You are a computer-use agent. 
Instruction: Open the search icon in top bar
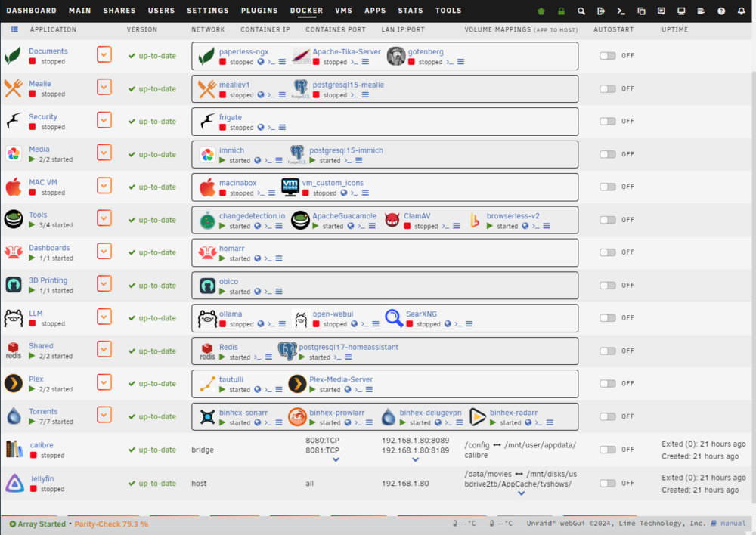[581, 11]
